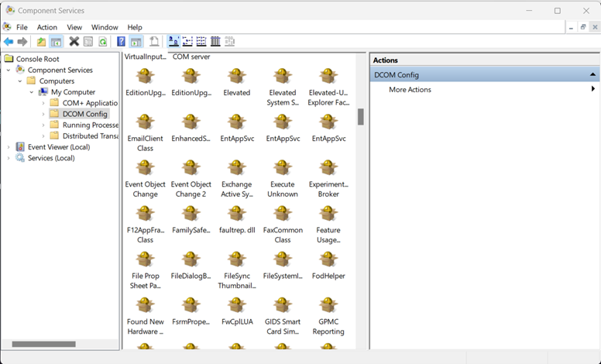Expand Event Viewer (Local) node
Image resolution: width=601 pixels, height=364 pixels.
(x=9, y=147)
